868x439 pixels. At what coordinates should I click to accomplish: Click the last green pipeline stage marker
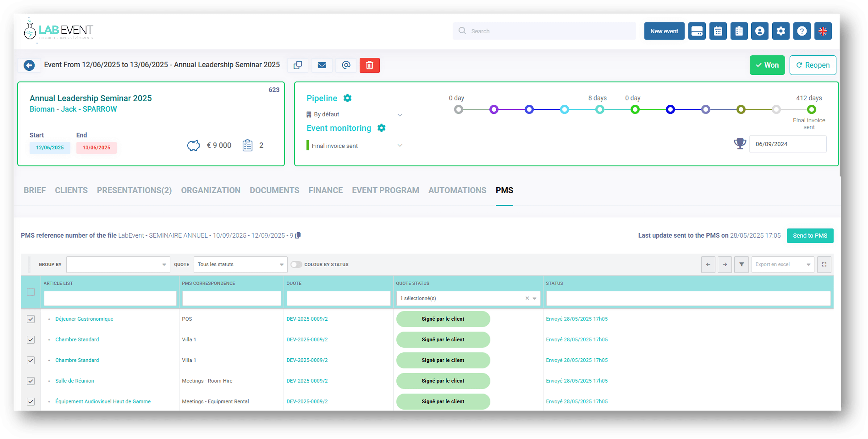(x=812, y=109)
